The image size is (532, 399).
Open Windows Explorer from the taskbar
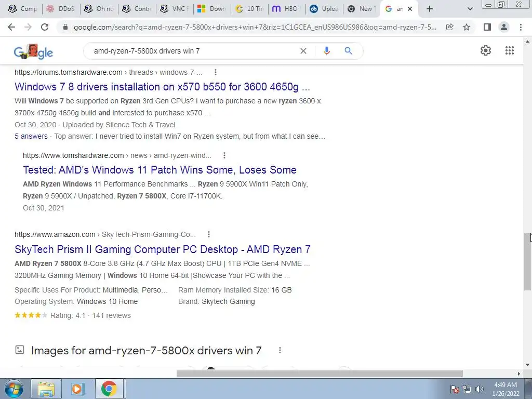coord(46,389)
